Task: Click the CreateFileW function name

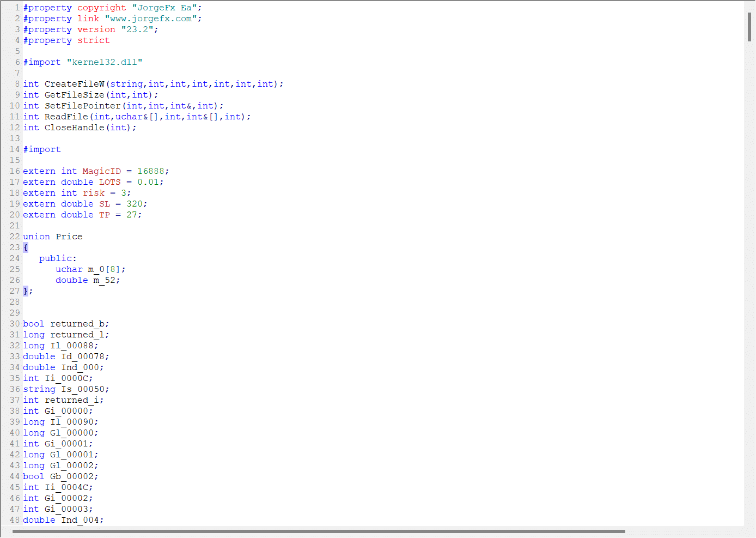Action: point(75,84)
